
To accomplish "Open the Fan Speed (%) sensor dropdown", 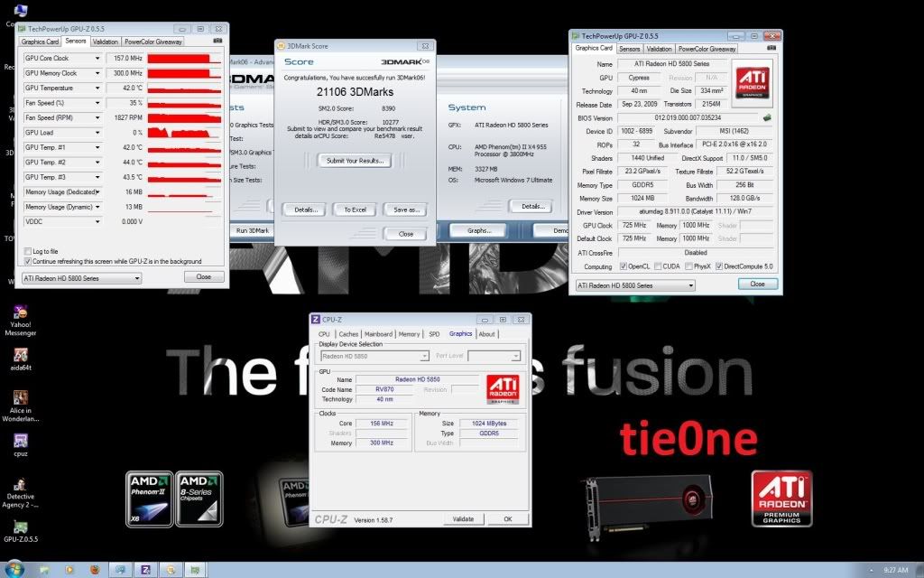I will pyautogui.click(x=97, y=103).
